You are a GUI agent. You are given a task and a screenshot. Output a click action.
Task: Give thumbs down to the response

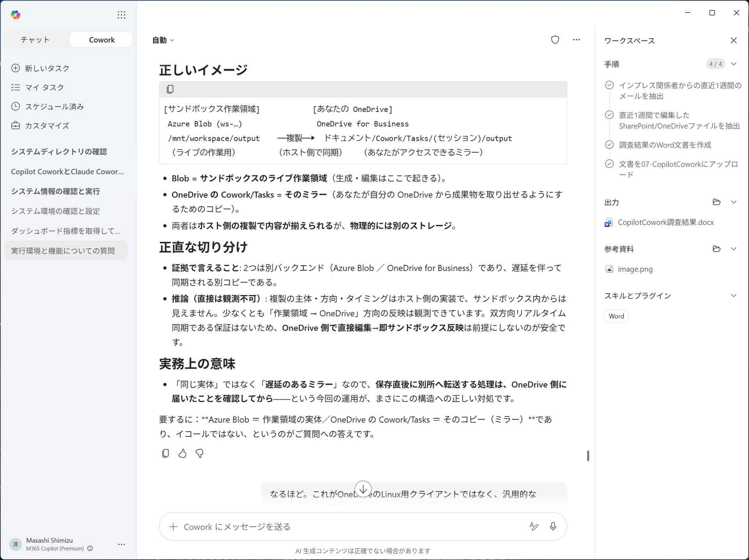(x=199, y=453)
